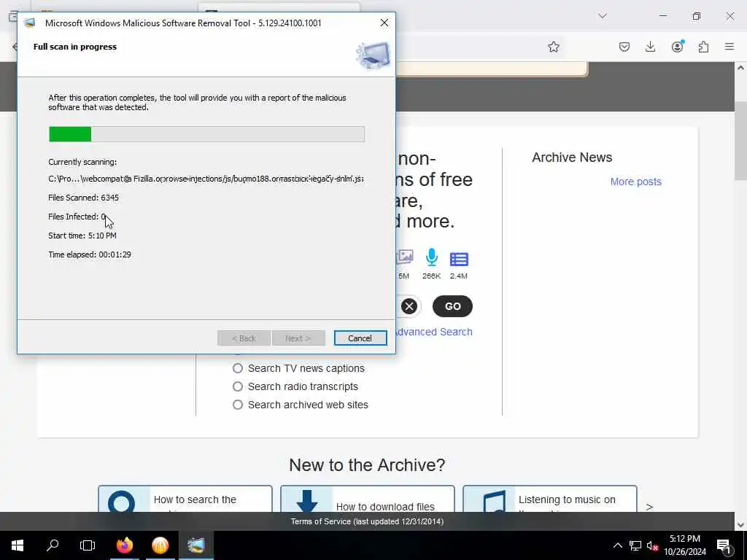The height and width of the screenshot is (560, 747).
Task: Click the page scrollbar up arrow
Action: coord(740,68)
